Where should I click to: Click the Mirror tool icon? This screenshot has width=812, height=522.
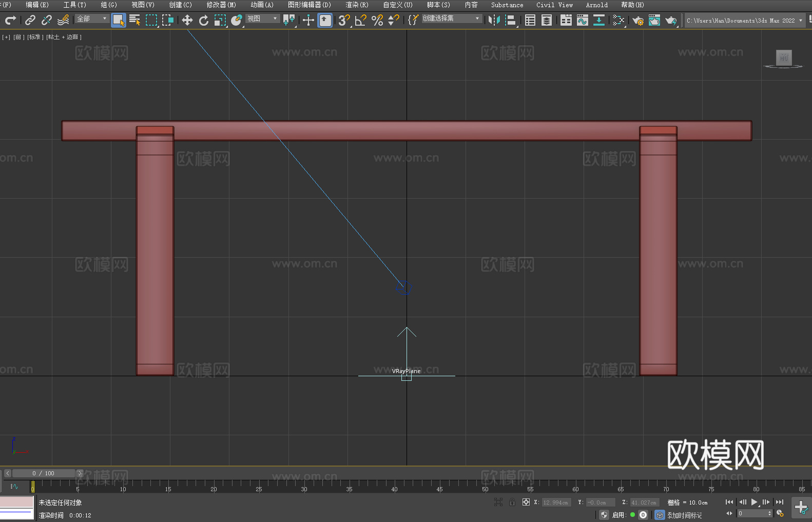click(494, 20)
